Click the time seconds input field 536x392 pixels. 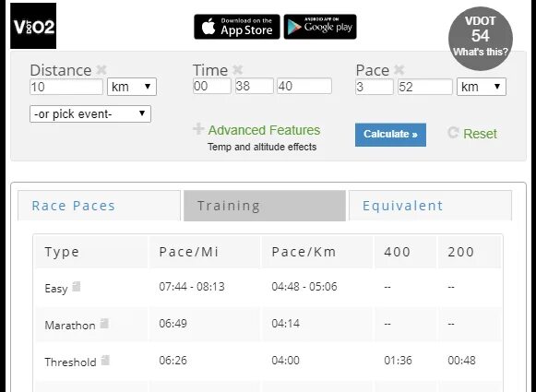coord(304,86)
